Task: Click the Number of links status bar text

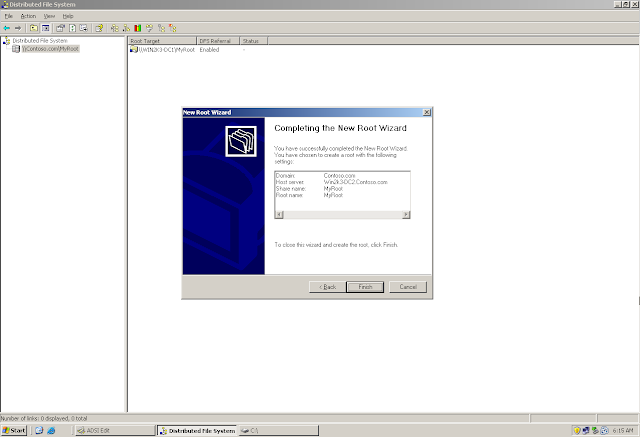Action: coord(44,418)
